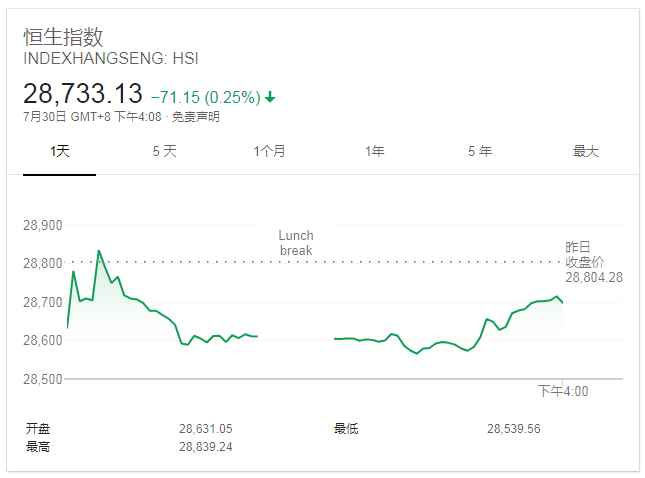Click the change value −71.15 (0.25%)
This screenshot has width=645, height=478.
click(206, 97)
